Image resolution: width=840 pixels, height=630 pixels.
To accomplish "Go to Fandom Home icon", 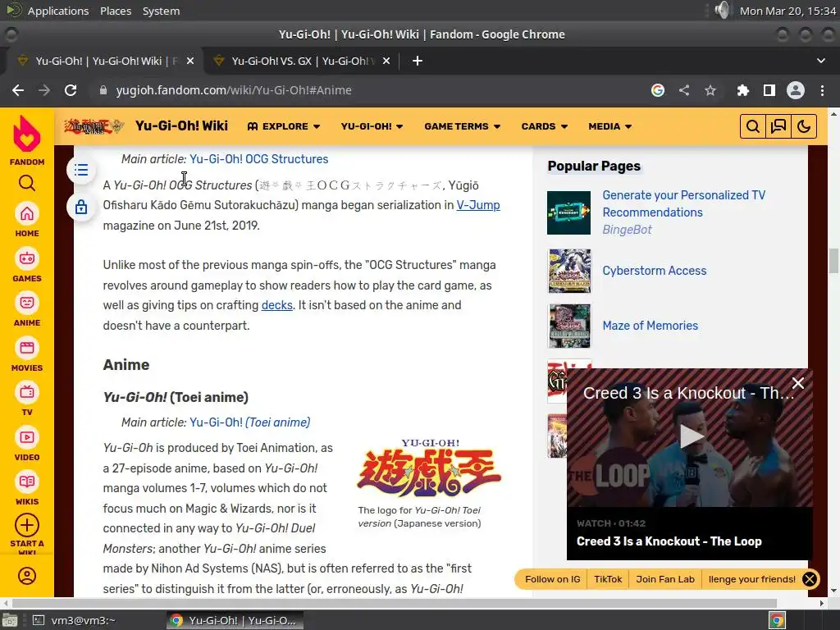I will click(x=27, y=214).
